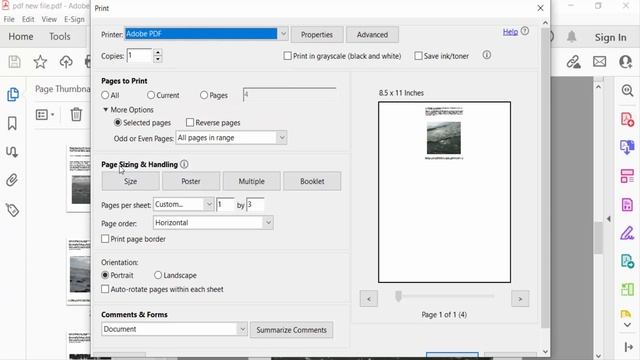This screenshot has width=640, height=360.
Task: Select the Current page radio button
Action: tap(151, 95)
